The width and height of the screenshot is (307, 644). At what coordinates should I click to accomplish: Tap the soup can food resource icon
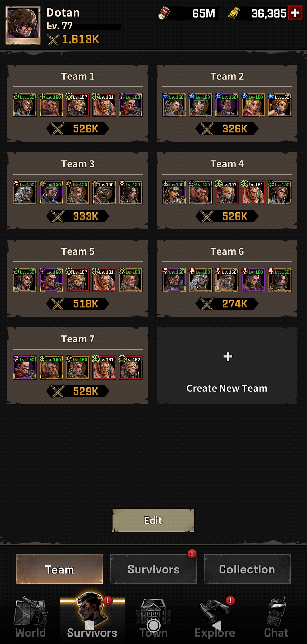click(x=164, y=13)
